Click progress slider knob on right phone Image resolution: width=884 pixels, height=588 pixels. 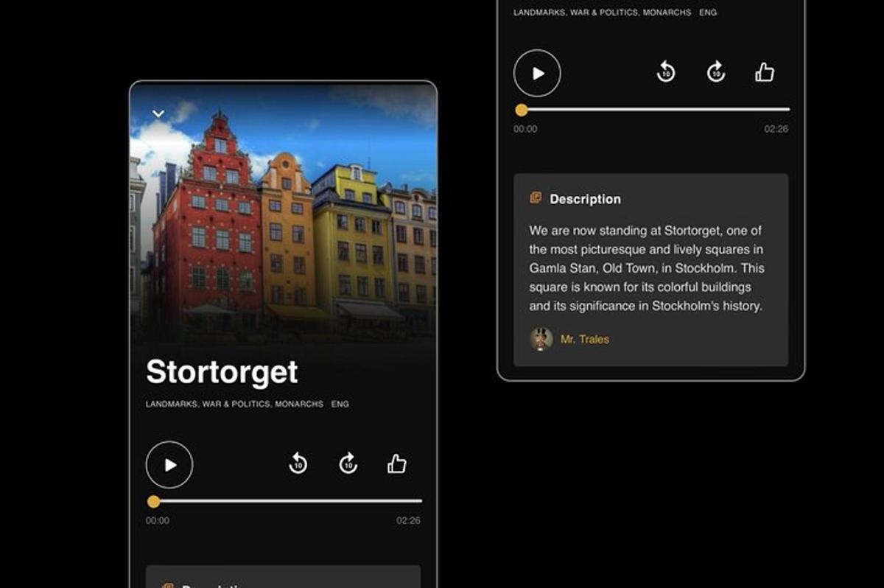point(522,111)
